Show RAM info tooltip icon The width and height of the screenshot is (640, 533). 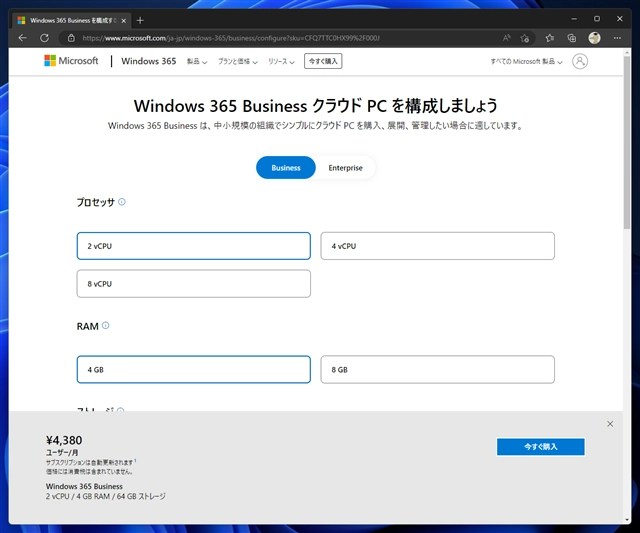pyautogui.click(x=105, y=325)
